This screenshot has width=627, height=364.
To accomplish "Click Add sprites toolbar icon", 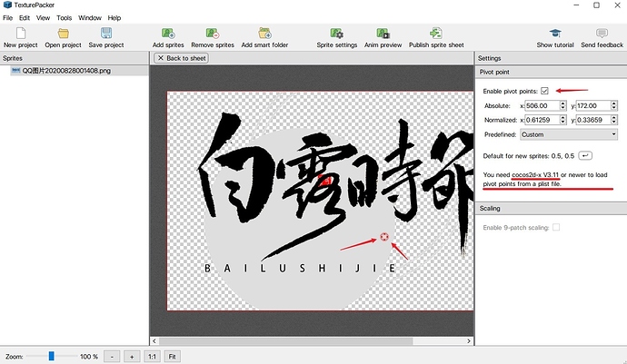I will tap(168, 34).
